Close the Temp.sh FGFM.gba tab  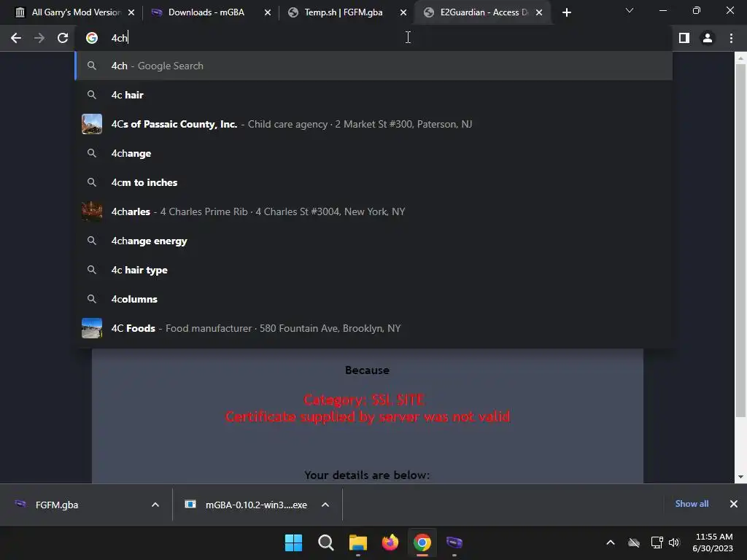pyautogui.click(x=403, y=12)
